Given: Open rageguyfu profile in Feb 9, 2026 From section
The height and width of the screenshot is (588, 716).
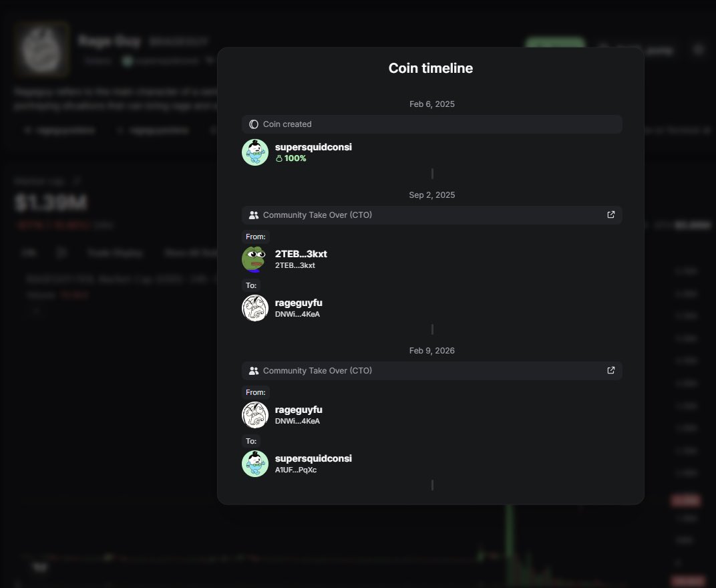Looking at the screenshot, I should pos(299,410).
